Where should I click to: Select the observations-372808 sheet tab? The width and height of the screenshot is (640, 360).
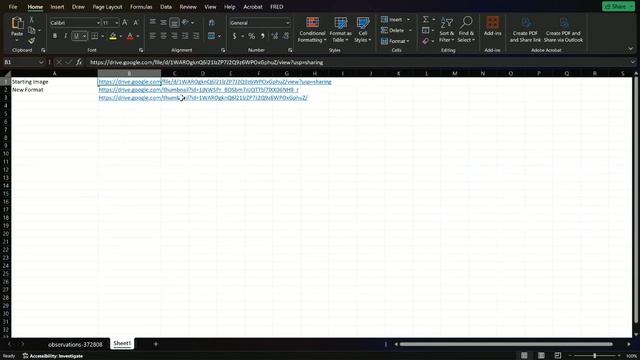click(75, 344)
